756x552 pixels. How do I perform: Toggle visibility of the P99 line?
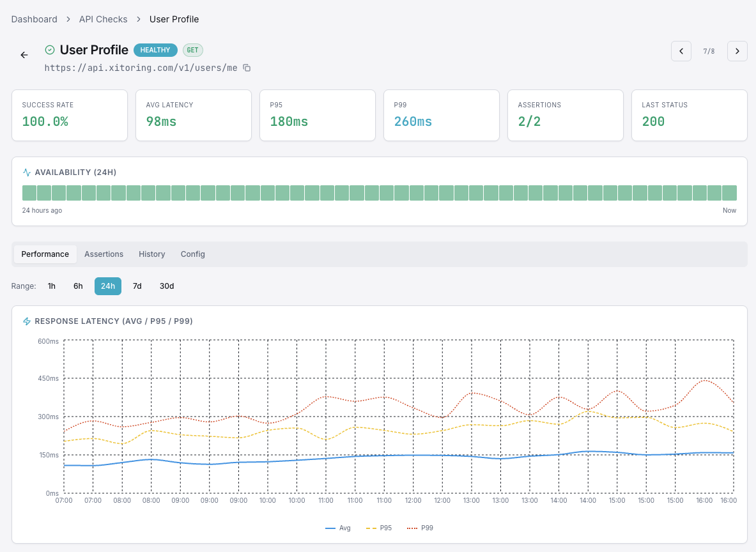[419, 528]
